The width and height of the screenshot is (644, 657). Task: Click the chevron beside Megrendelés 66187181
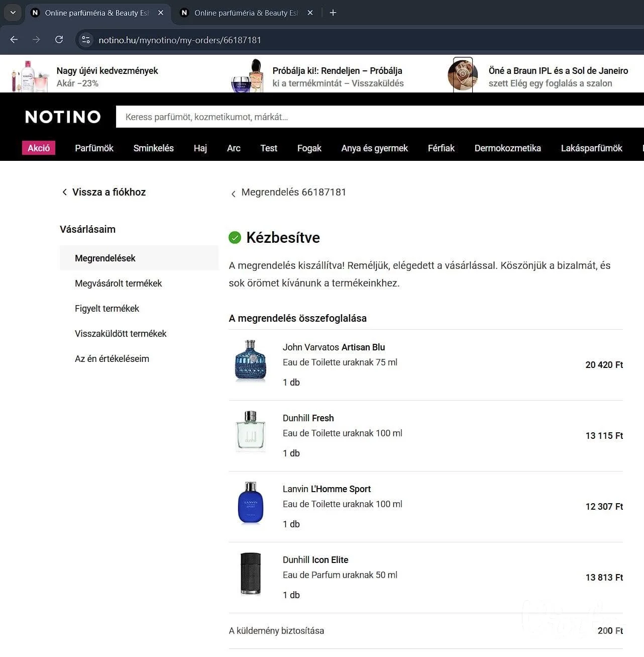234,194
